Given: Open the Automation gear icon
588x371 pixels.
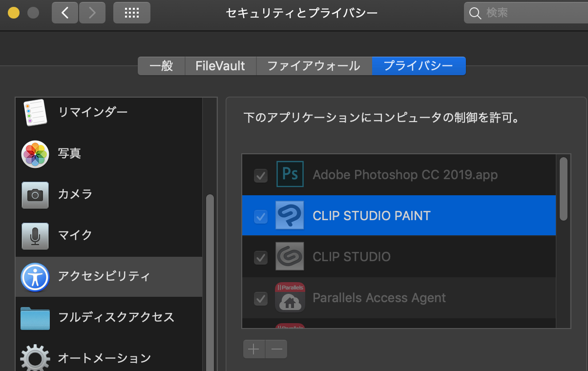Looking at the screenshot, I should 35,358.
